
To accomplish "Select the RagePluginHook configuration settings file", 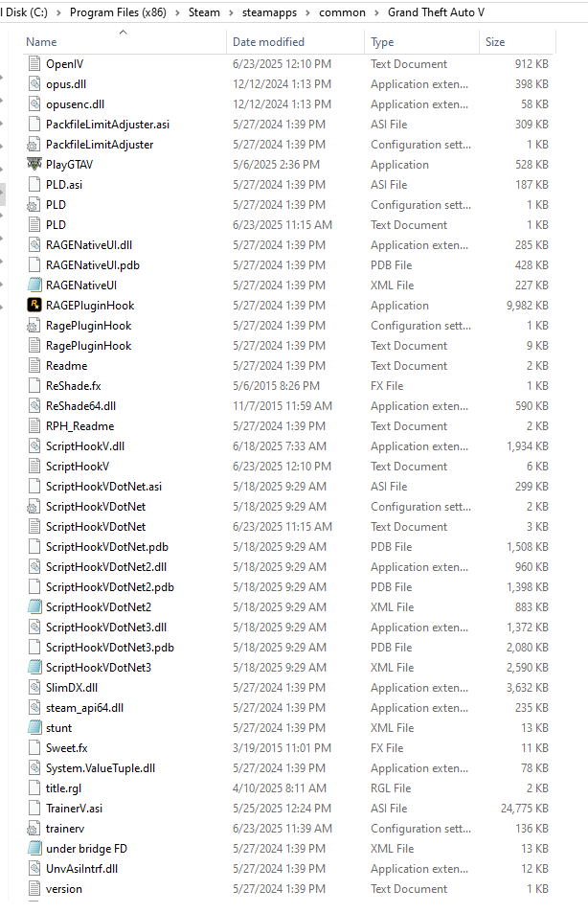I will tap(88, 326).
